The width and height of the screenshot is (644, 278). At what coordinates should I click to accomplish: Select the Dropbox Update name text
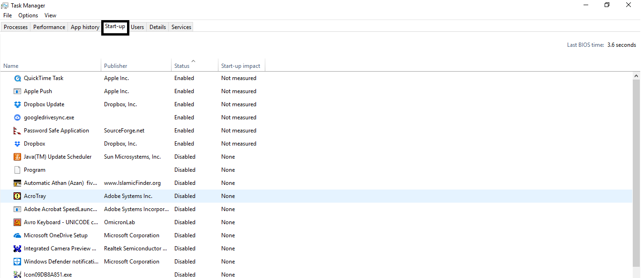click(44, 104)
